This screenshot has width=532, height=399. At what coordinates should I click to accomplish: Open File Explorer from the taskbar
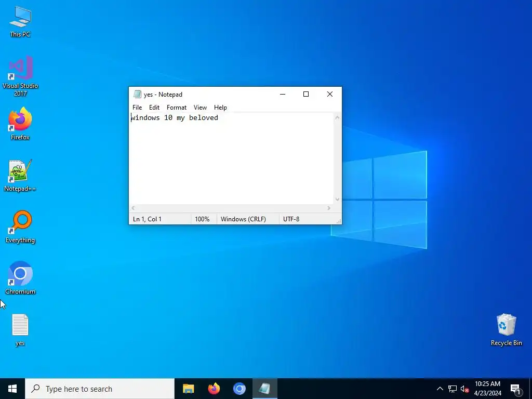click(x=188, y=389)
